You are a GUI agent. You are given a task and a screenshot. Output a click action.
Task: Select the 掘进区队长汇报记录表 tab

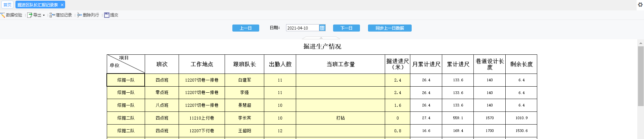click(x=38, y=5)
